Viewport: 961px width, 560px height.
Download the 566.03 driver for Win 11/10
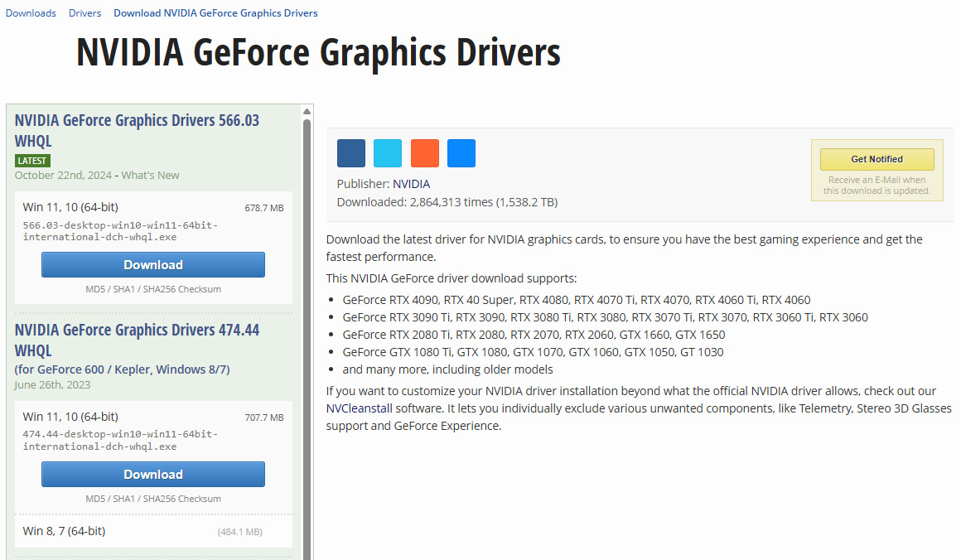pos(153,265)
